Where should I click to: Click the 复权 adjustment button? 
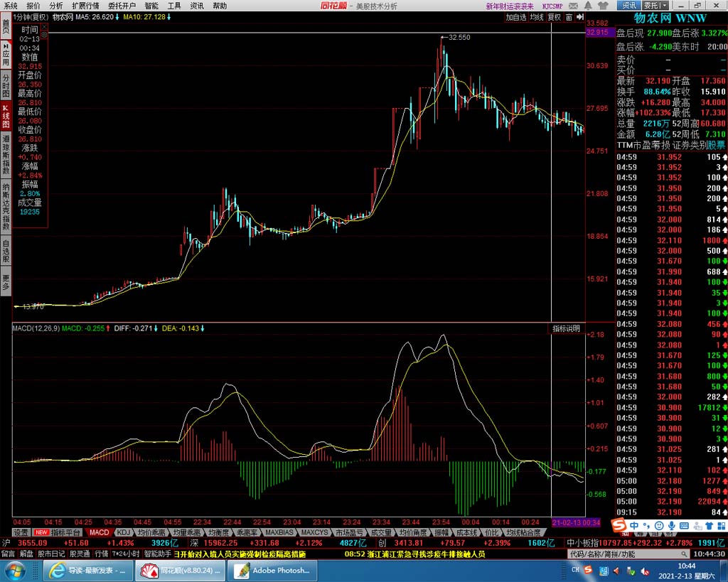click(555, 17)
